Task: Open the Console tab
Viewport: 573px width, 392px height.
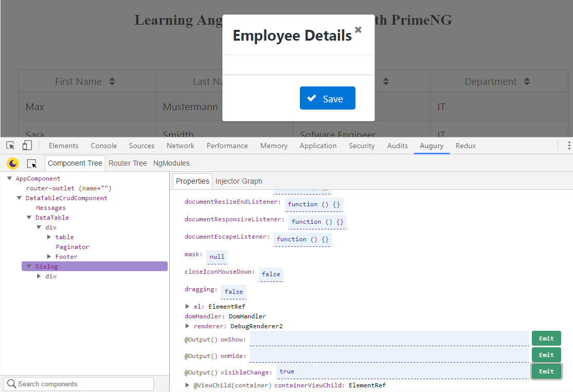Action: [x=104, y=146]
